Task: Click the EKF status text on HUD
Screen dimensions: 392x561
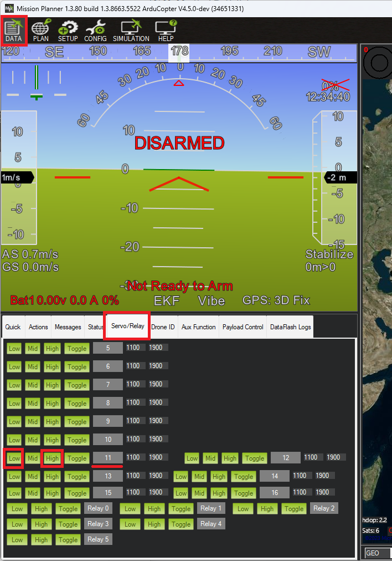Action: (166, 300)
